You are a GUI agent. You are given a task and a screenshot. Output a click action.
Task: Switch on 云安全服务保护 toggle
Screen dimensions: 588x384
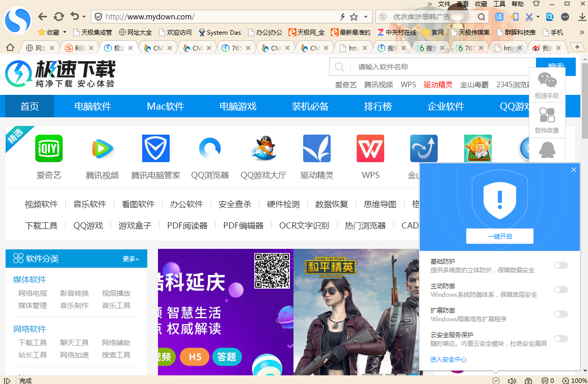560,339
